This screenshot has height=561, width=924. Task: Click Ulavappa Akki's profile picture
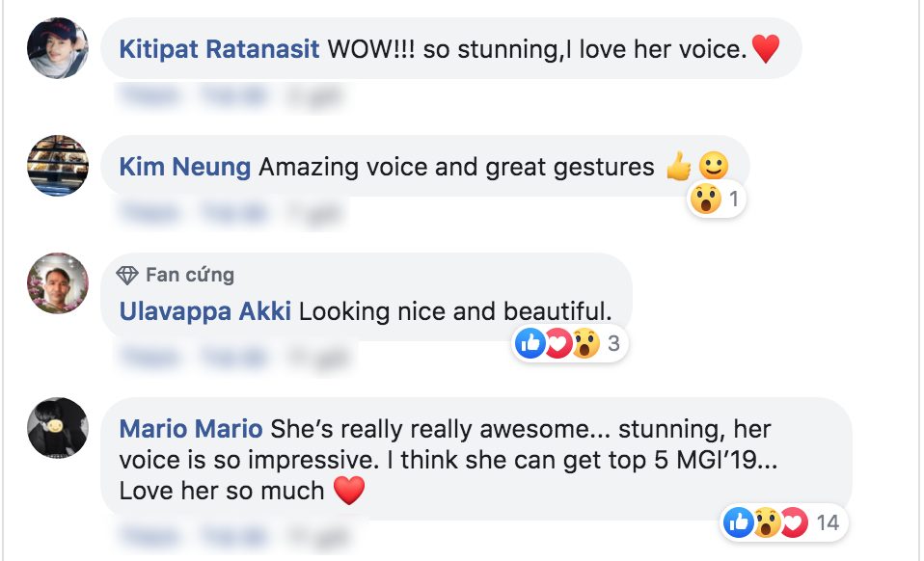pos(58,284)
